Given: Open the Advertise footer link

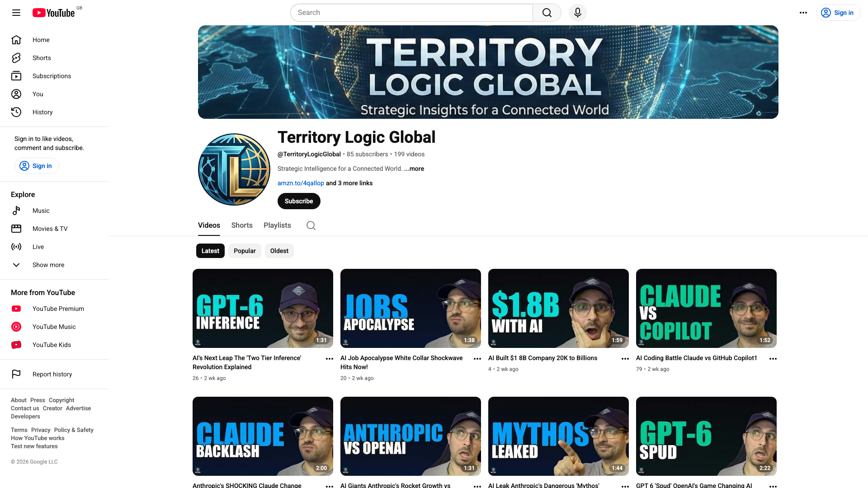Looking at the screenshot, I should click(78, 408).
